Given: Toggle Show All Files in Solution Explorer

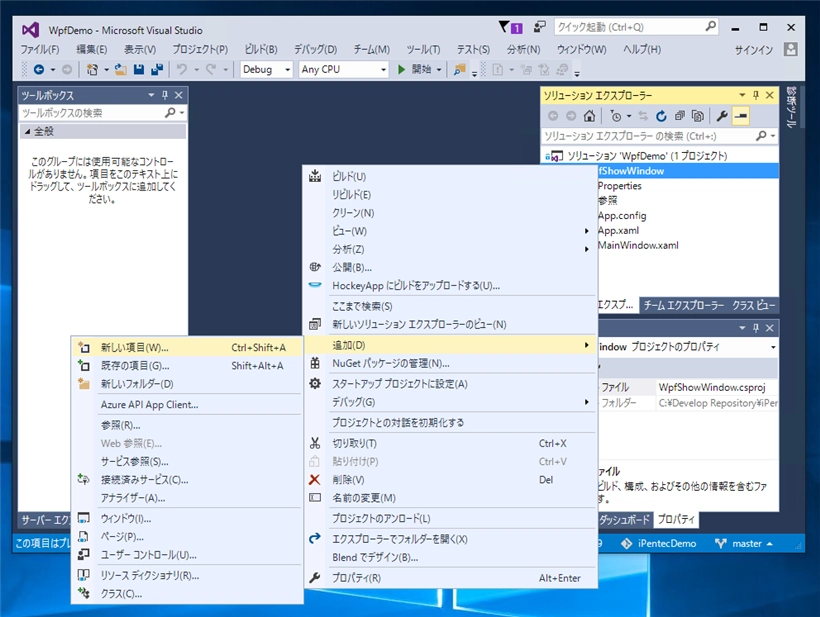Looking at the screenshot, I should click(x=697, y=116).
